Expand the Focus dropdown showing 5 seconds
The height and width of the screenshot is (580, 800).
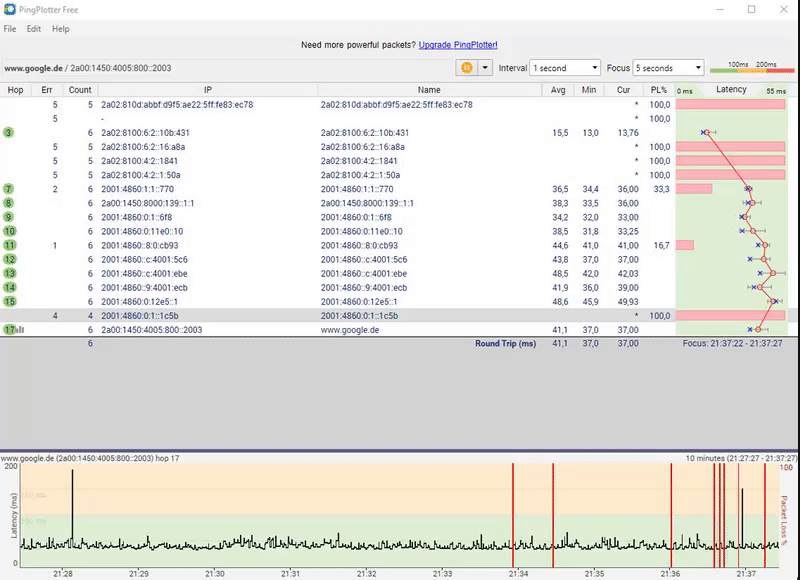pyautogui.click(x=668, y=68)
